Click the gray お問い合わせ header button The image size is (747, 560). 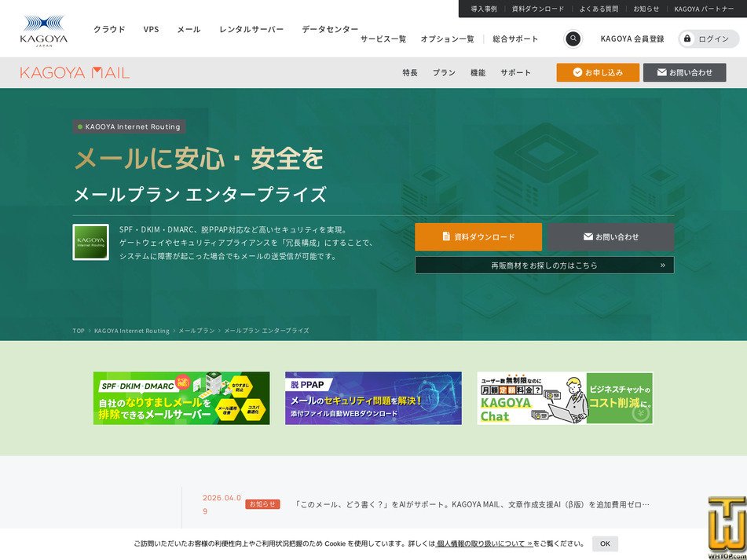(685, 72)
